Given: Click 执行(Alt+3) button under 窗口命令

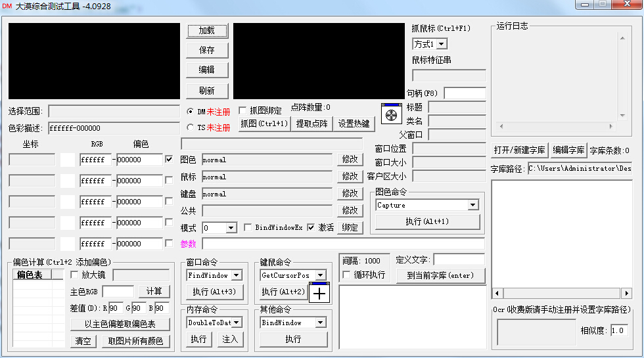Looking at the screenshot, I should [x=214, y=292].
